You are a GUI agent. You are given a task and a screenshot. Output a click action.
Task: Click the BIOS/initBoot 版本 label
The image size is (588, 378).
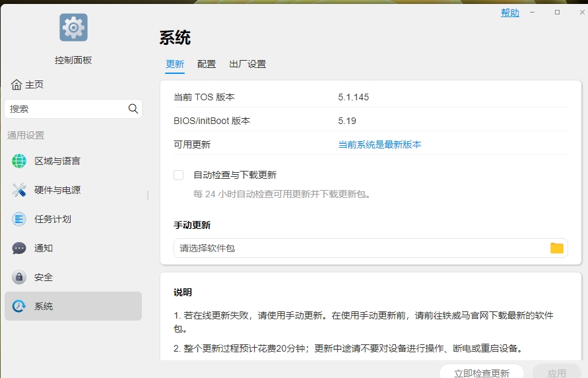212,121
